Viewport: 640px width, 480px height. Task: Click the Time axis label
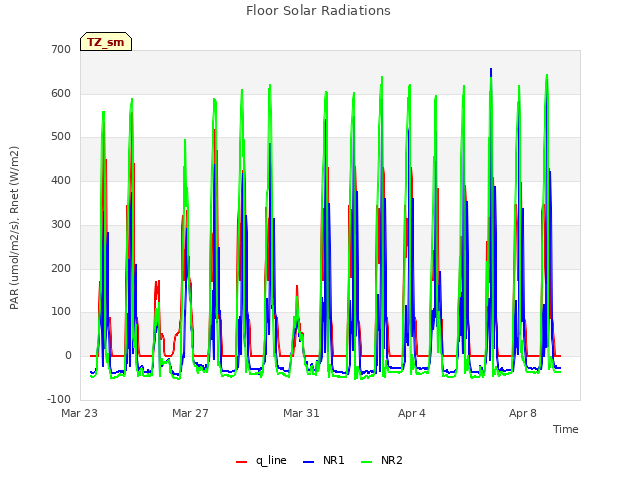click(566, 429)
